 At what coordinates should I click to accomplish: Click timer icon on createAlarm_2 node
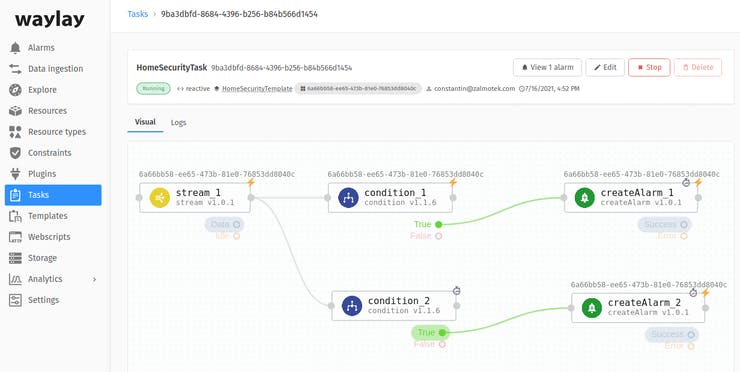693,293
